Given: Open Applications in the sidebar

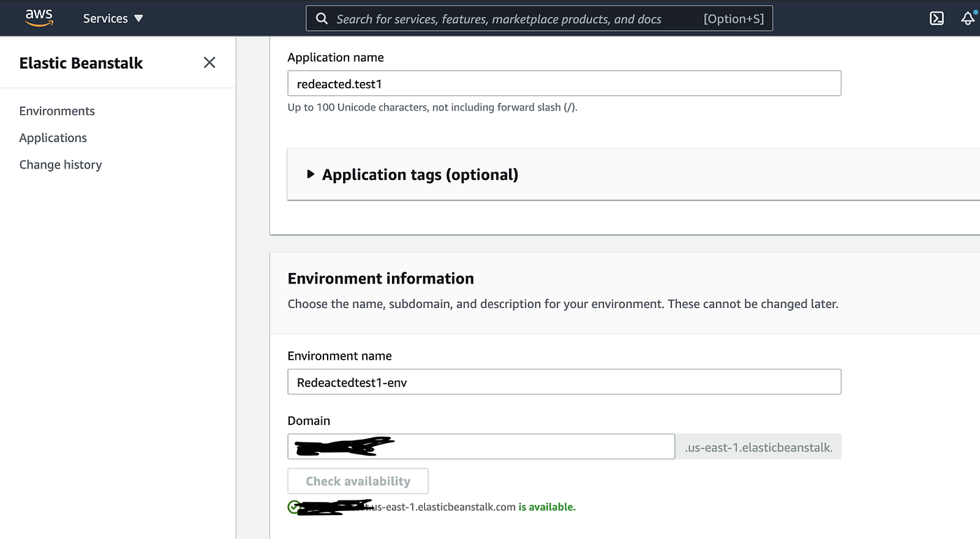Looking at the screenshot, I should [53, 138].
